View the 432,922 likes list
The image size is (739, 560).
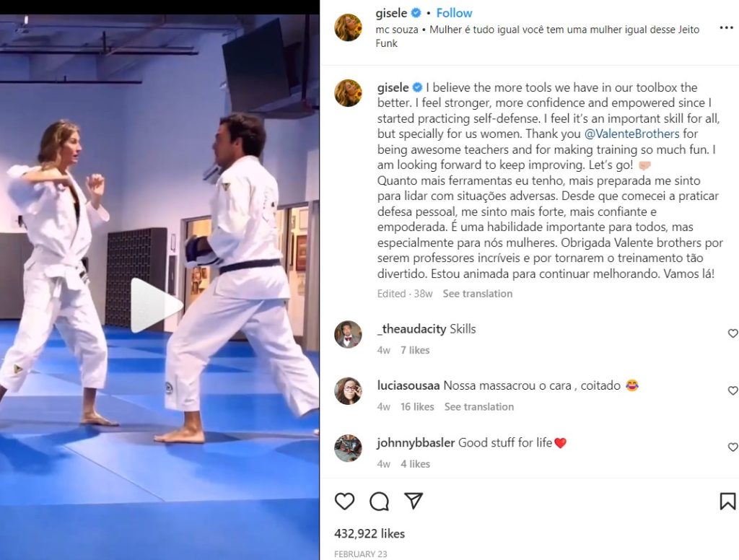point(369,533)
